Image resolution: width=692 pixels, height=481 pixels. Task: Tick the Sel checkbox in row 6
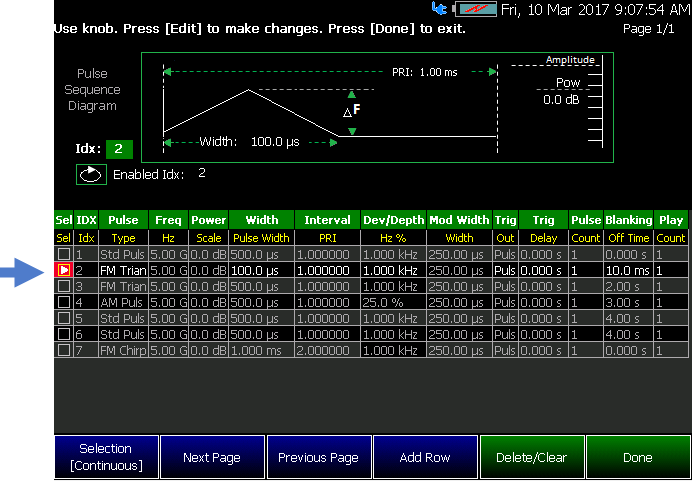click(x=64, y=334)
